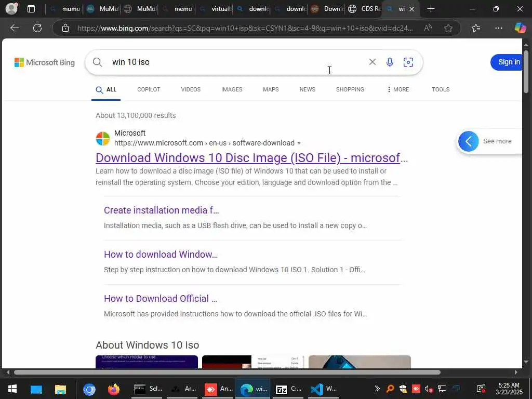This screenshot has width=532, height=399.
Task: Open the Favorites list icon
Action: click(x=476, y=28)
